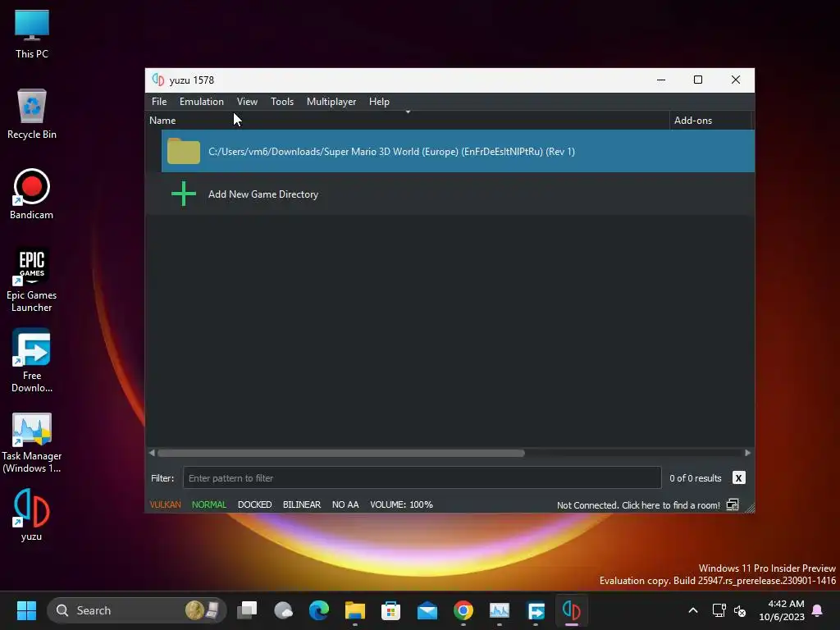Screen dimensions: 840x630
Task: Click the muted volume tray icon
Action: 740,610
